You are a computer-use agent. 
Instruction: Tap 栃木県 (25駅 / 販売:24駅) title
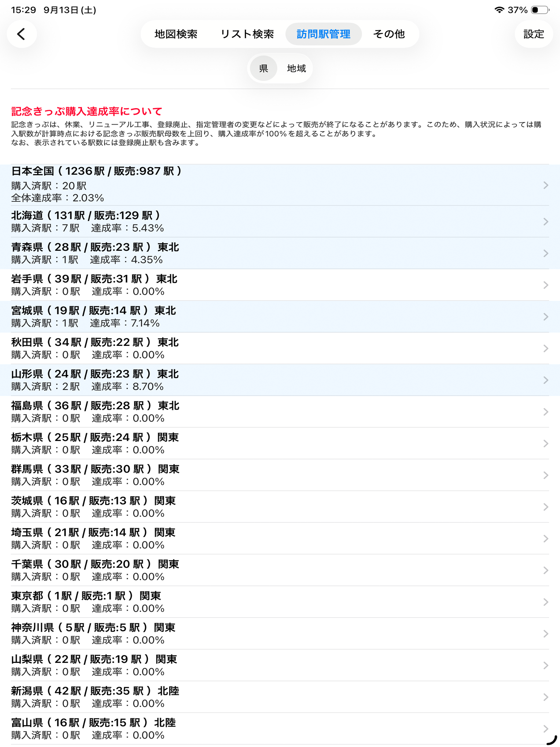click(95, 438)
